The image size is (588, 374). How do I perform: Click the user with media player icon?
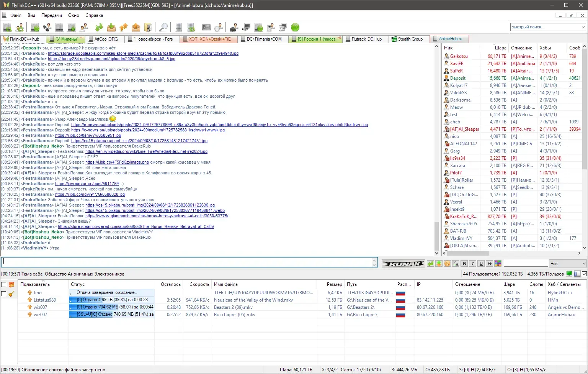[271, 27]
